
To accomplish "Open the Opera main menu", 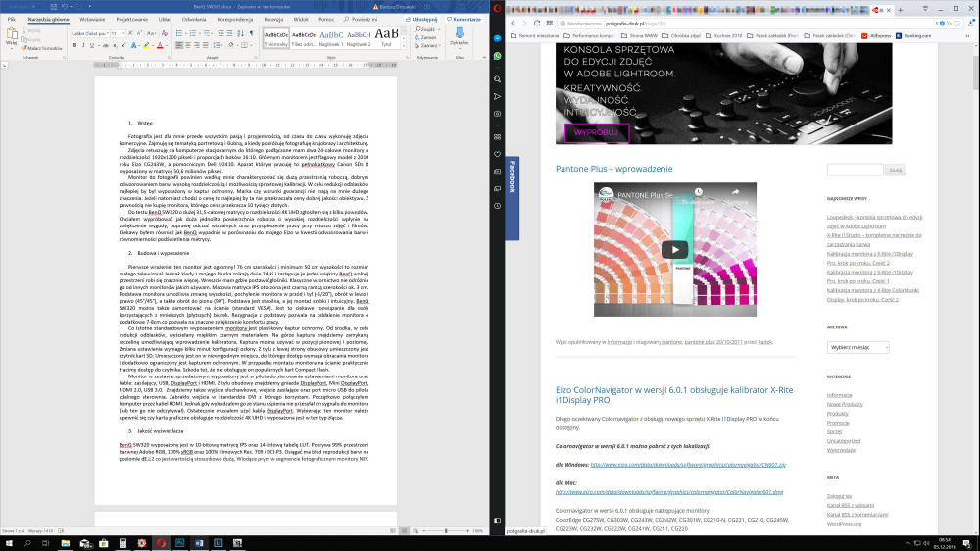I will (x=498, y=8).
